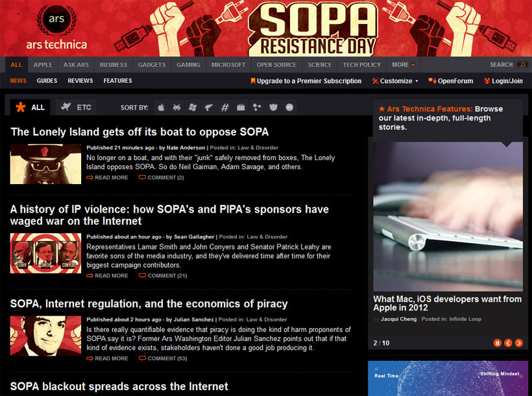Image resolution: width=532 pixels, height=396 pixels.
Task: Open the Lonely Island SOPA headline
Action: click(139, 132)
